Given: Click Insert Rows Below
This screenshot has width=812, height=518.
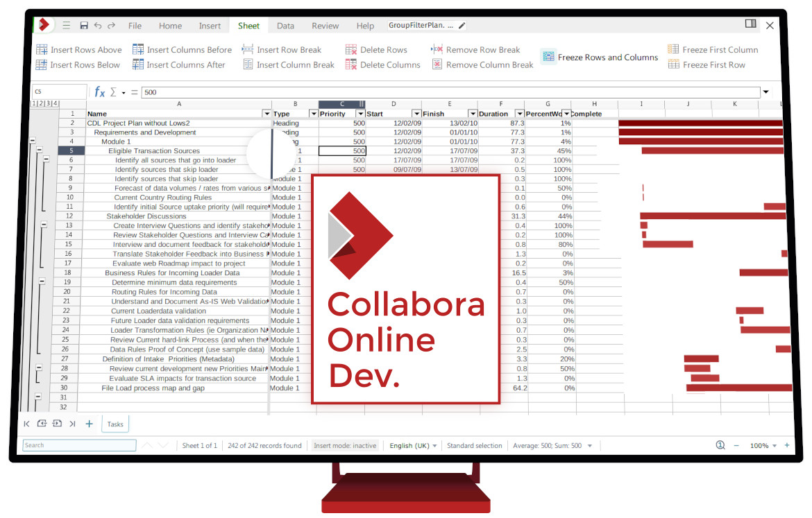Looking at the screenshot, I should pyautogui.click(x=78, y=64).
